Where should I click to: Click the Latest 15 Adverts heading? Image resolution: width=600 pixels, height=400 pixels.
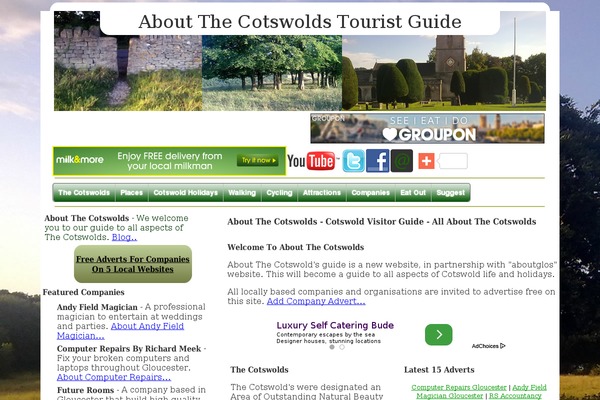[439, 370]
